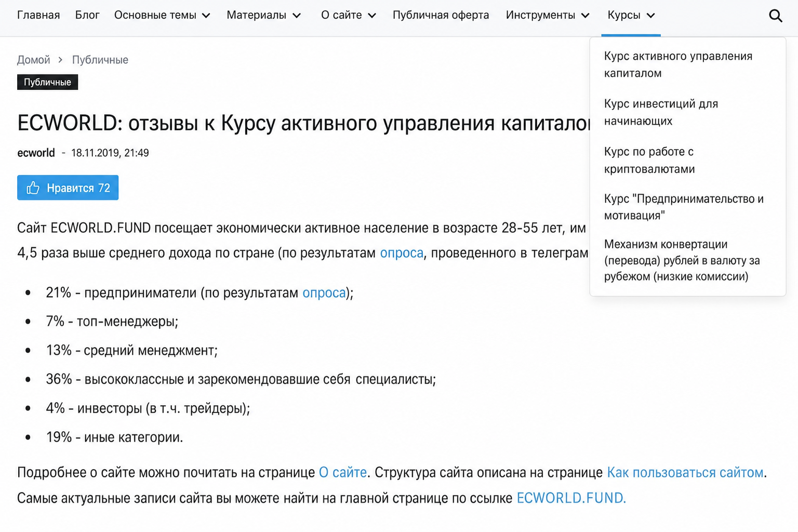Follow the О сайте link in paragraph

coord(342,472)
